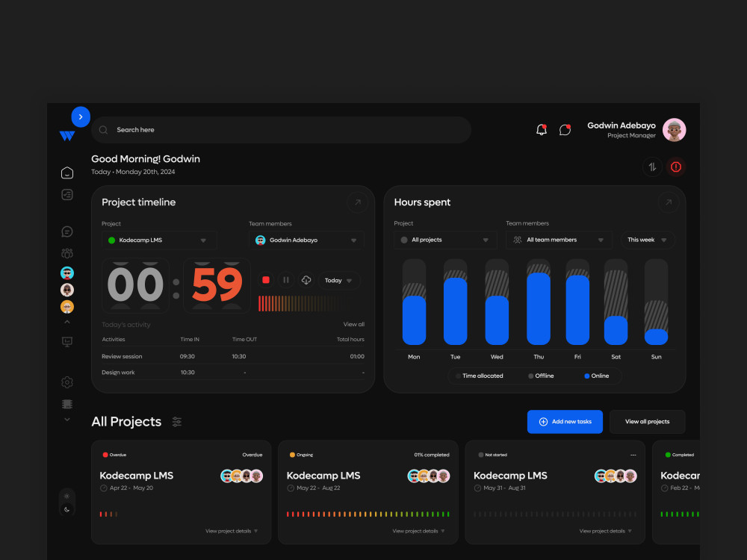The height and width of the screenshot is (560, 747).
Task: Click the Fri bar in chart
Action: pos(577,302)
